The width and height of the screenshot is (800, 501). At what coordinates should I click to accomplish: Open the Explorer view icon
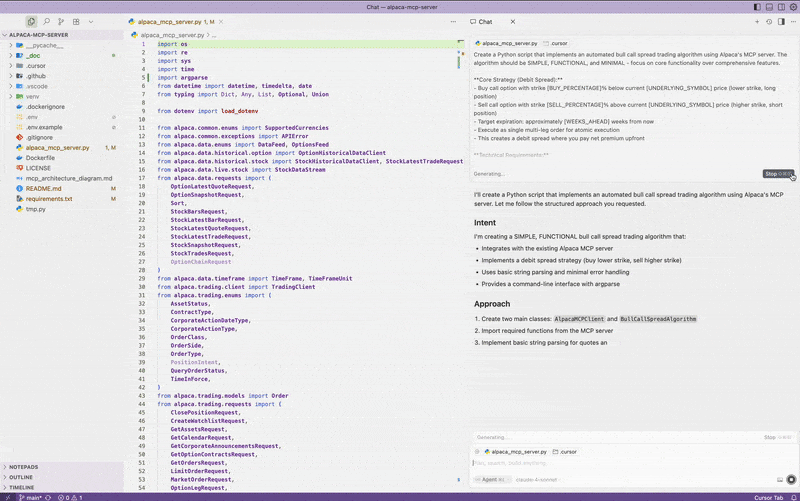click(31, 21)
